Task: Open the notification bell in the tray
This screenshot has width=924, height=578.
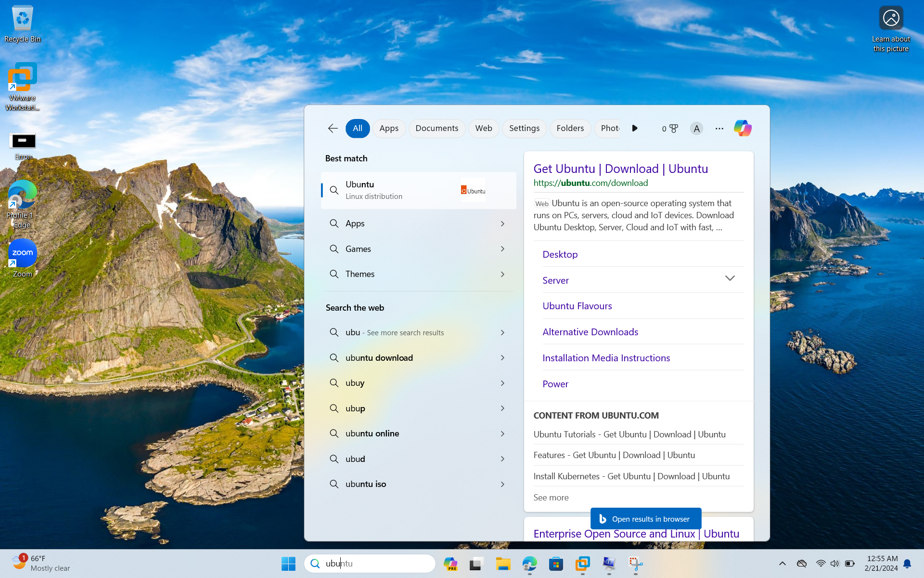Action: point(907,564)
